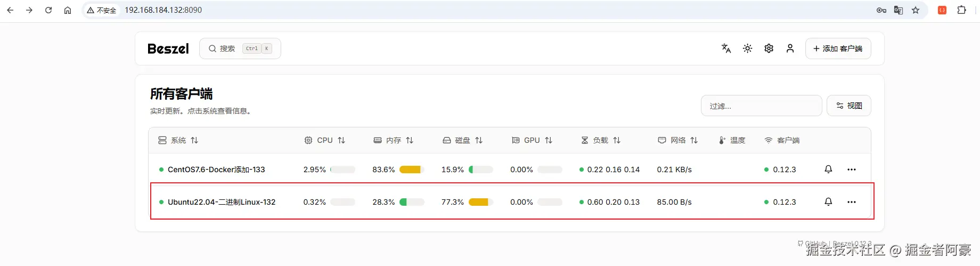Sort table by the CPU column

325,140
